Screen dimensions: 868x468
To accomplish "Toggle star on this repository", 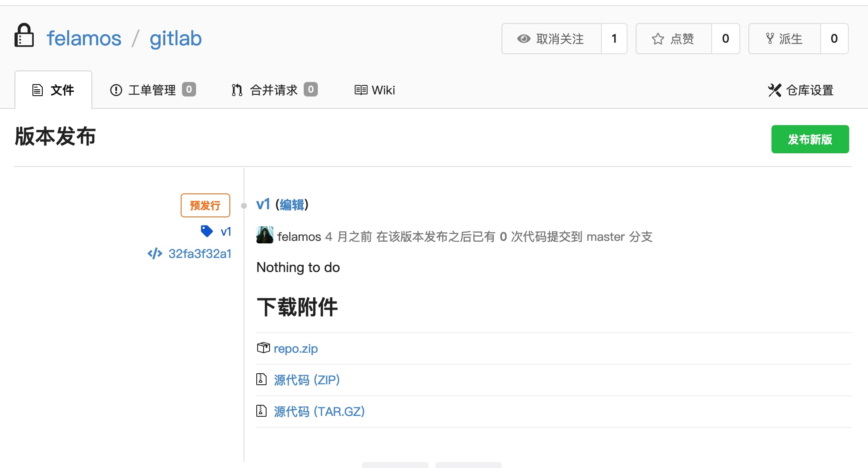I will 673,39.
